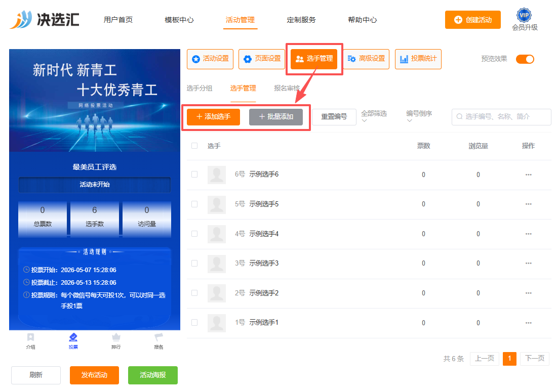Check the checkbox for 示例选手5
This screenshot has height=392, width=557.
pyautogui.click(x=194, y=204)
